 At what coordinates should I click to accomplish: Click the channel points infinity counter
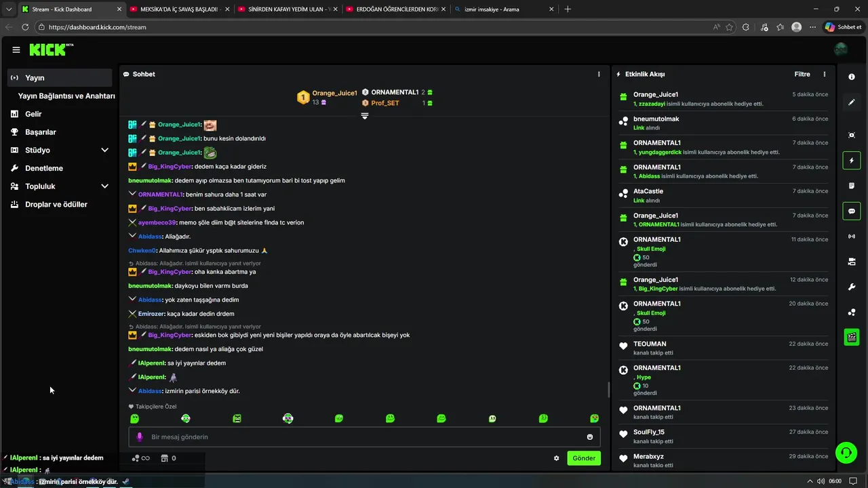[x=140, y=458]
